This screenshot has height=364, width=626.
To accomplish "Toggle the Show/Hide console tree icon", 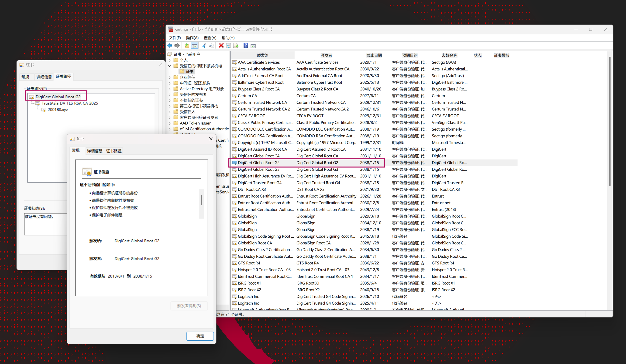I will coord(194,45).
